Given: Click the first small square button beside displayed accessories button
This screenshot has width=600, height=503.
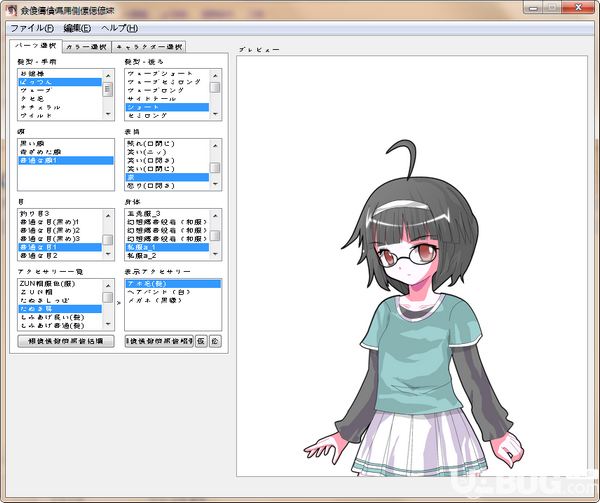Looking at the screenshot, I should (201, 341).
